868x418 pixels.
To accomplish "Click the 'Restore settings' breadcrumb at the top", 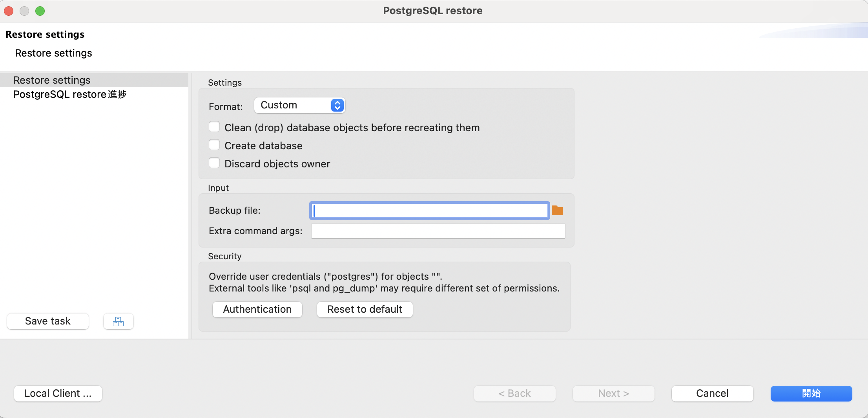I will tap(53, 53).
